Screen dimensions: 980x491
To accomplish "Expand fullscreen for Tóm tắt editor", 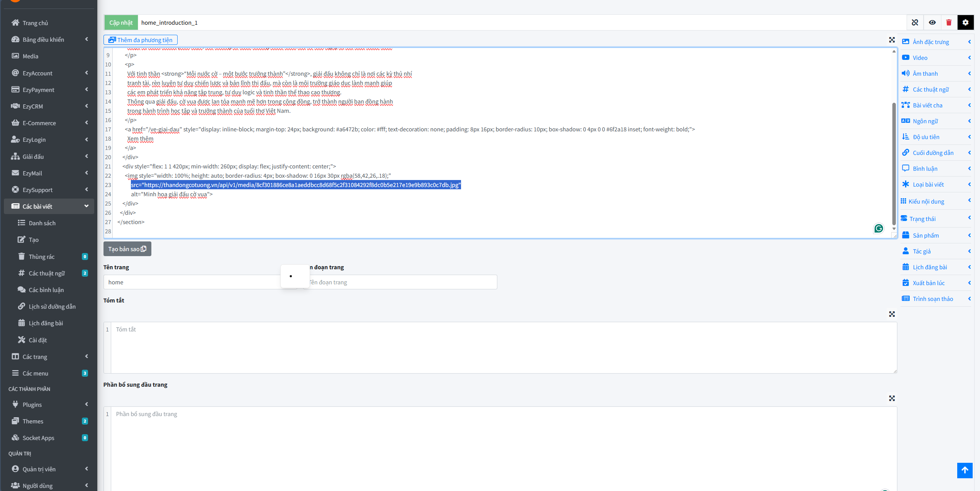I will (x=892, y=314).
